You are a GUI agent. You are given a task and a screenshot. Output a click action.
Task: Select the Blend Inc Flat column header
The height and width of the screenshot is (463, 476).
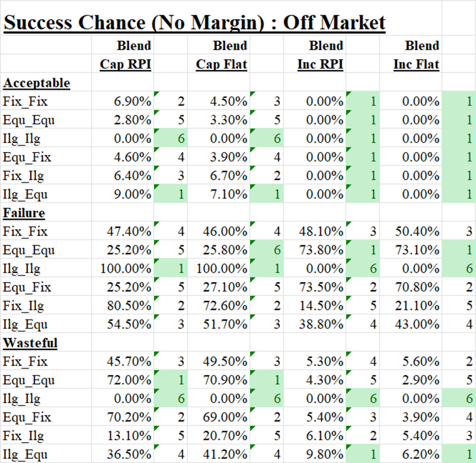[416, 65]
